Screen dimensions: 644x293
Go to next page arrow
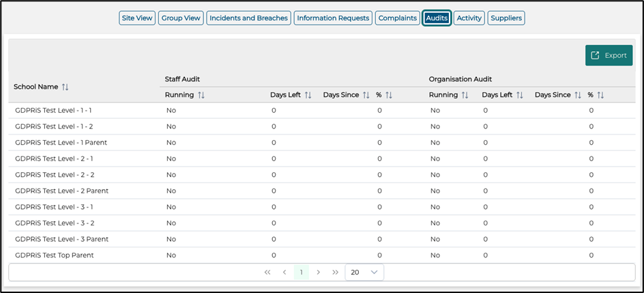pos(318,272)
